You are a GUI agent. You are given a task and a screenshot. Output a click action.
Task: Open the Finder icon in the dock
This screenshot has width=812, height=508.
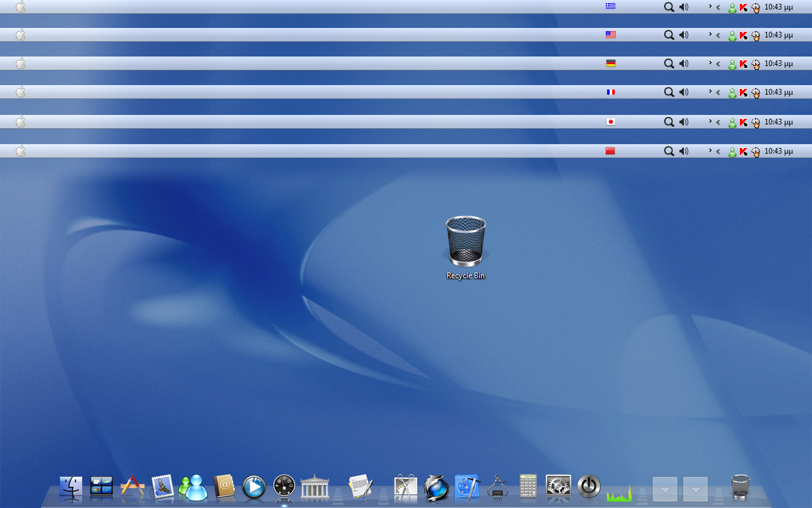[x=70, y=488]
